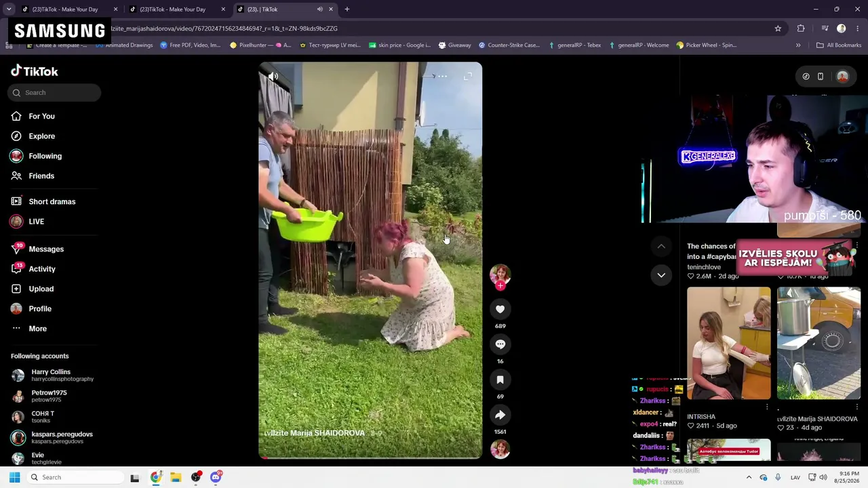
Task: Open INTRISHA recommended video thumbnail
Action: [x=728, y=344]
